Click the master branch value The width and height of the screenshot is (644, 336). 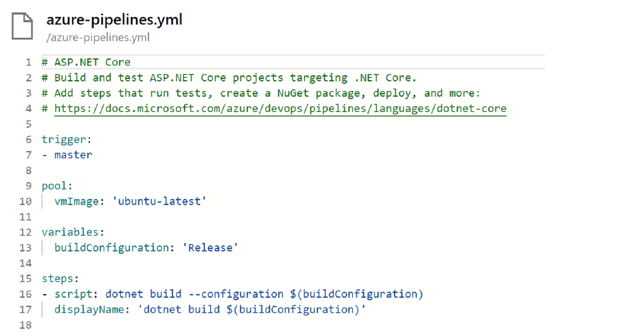[x=73, y=155]
